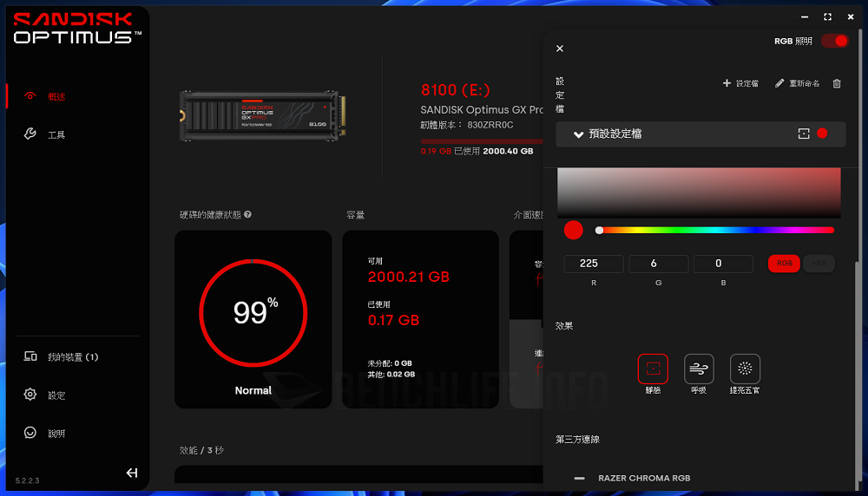Minimize the SanDisk Optimus window
The height and width of the screenshot is (496, 868).
click(x=805, y=17)
